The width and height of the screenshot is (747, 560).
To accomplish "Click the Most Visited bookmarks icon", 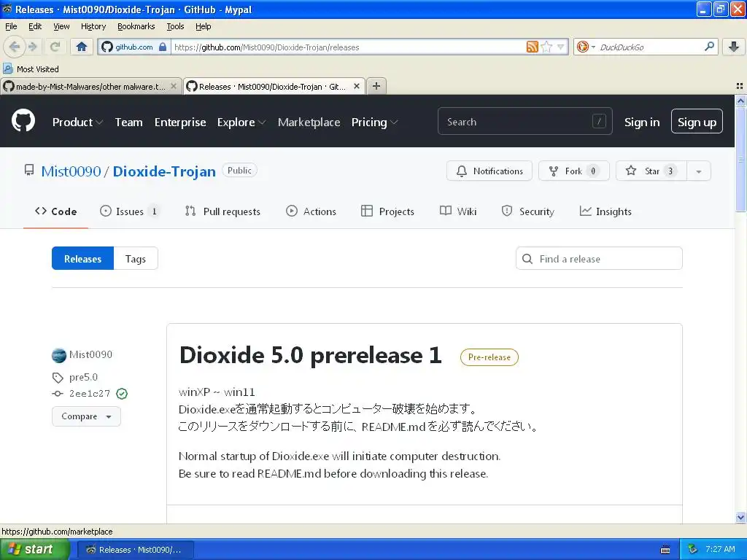I will point(7,69).
